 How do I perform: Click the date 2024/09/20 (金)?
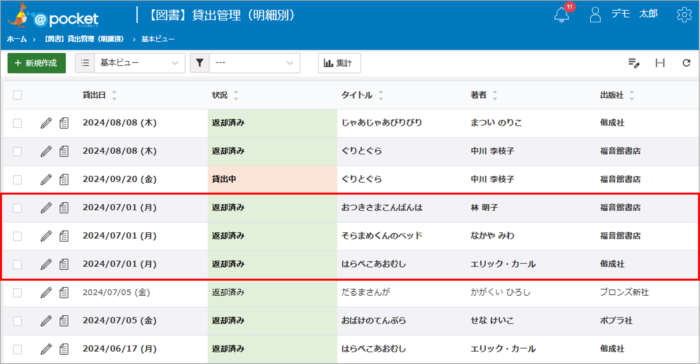[120, 180]
